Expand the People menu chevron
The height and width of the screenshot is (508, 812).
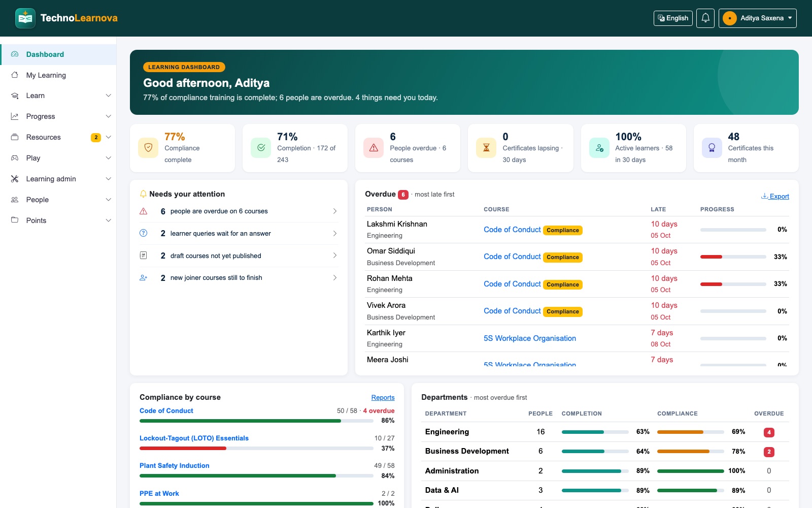(108, 200)
